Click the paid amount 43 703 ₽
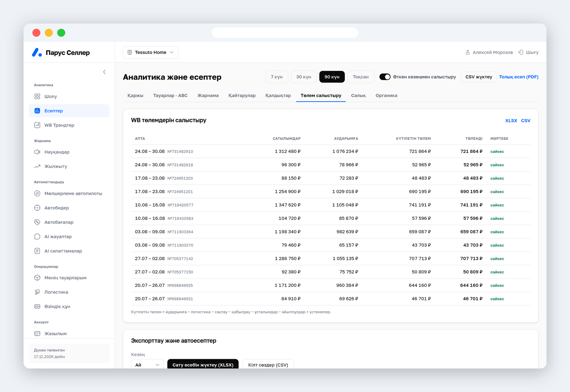Screen dimensions: 570x392 point(473,245)
